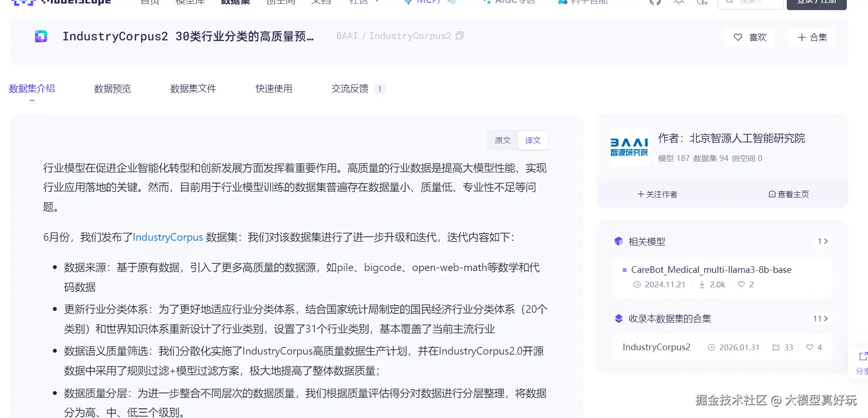Open the BAAI organization breadcrumb link
This screenshot has width=868, height=418.
pyautogui.click(x=347, y=36)
